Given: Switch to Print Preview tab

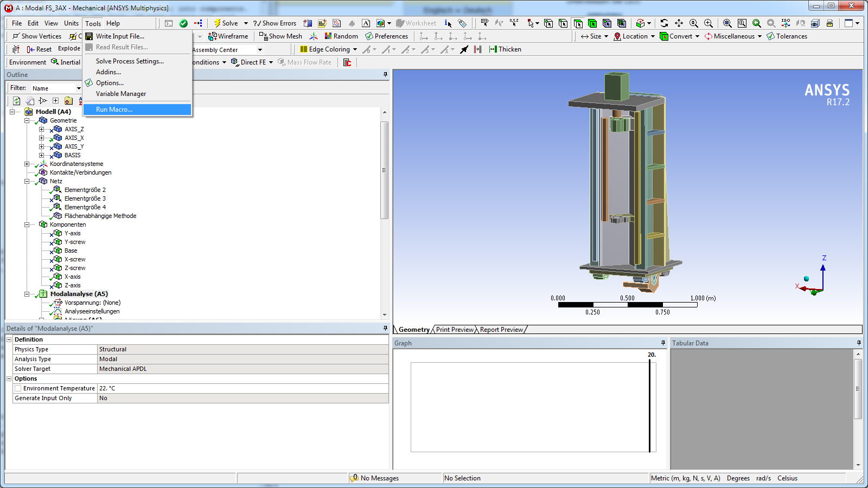Looking at the screenshot, I should [x=455, y=330].
